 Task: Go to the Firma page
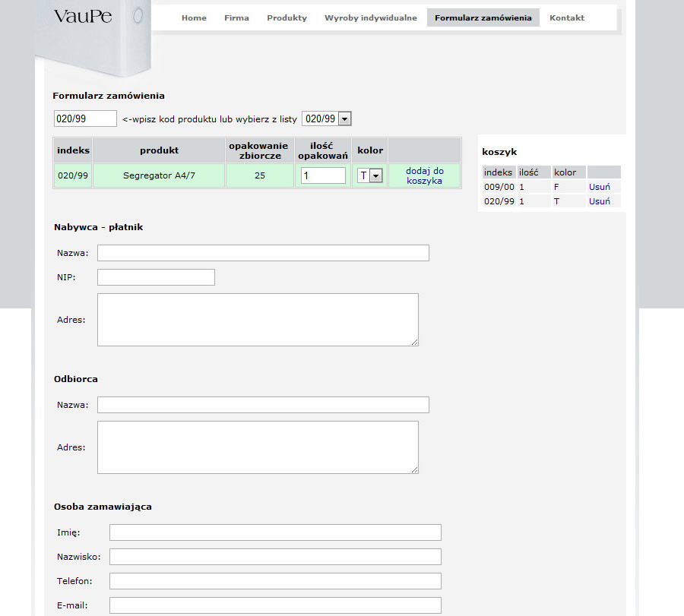(x=236, y=18)
